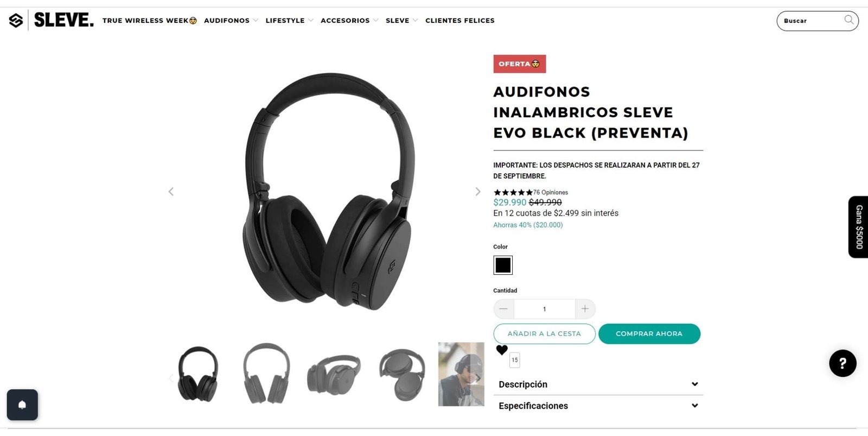
Task: Open the Audifonos dropdown menu
Action: [231, 21]
